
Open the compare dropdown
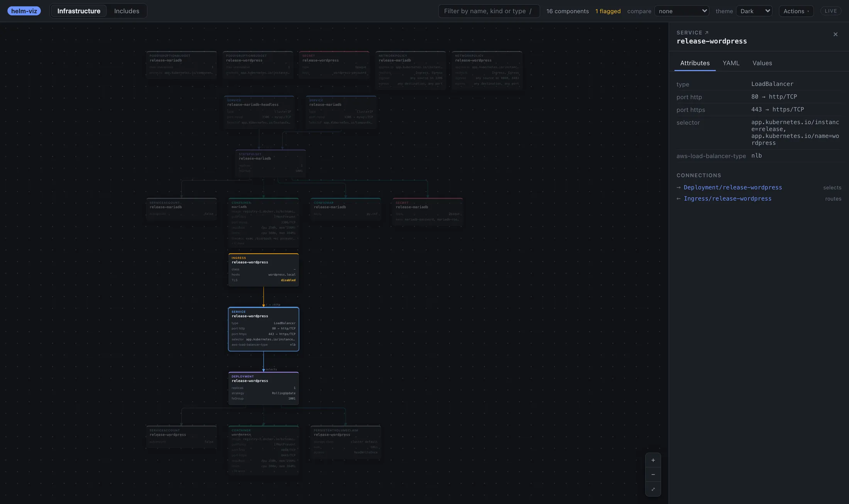[682, 11]
